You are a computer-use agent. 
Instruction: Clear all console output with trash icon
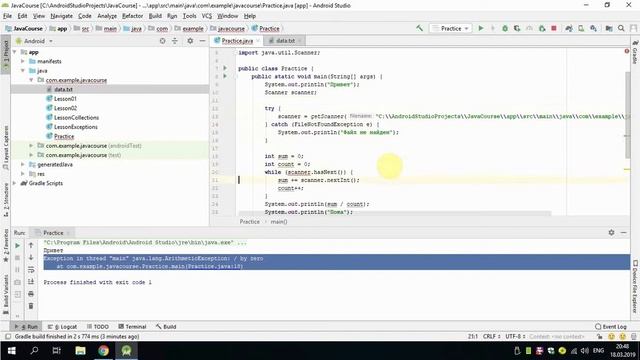pyautogui.click(x=31, y=306)
